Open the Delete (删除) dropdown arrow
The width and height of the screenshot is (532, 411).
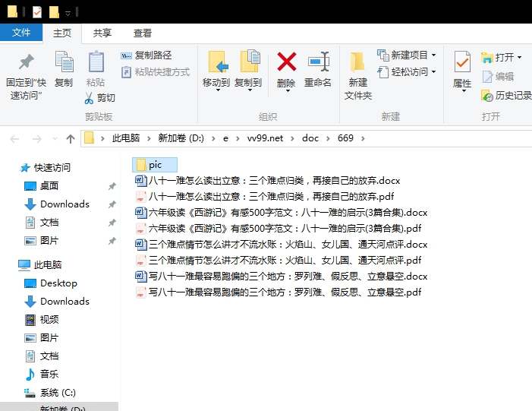[x=287, y=90]
